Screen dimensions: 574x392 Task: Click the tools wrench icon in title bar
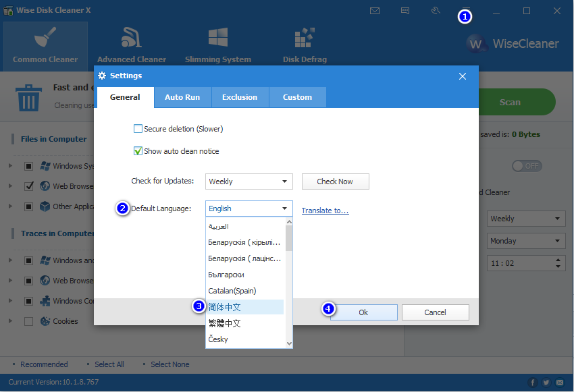click(436, 11)
